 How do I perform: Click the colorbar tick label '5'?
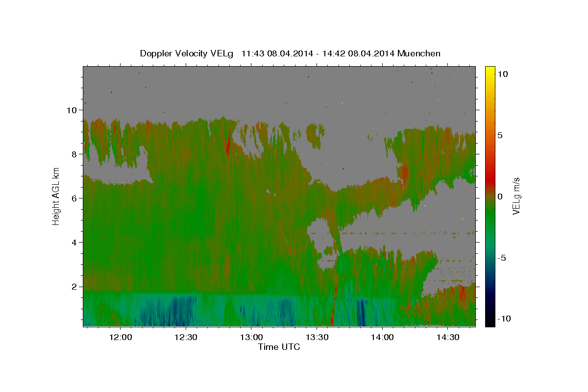(x=500, y=135)
